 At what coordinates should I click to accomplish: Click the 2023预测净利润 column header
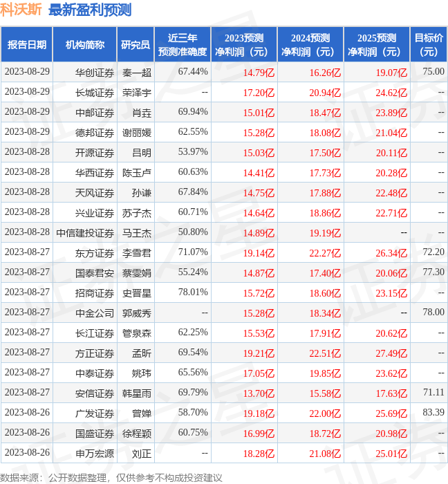click(x=244, y=44)
